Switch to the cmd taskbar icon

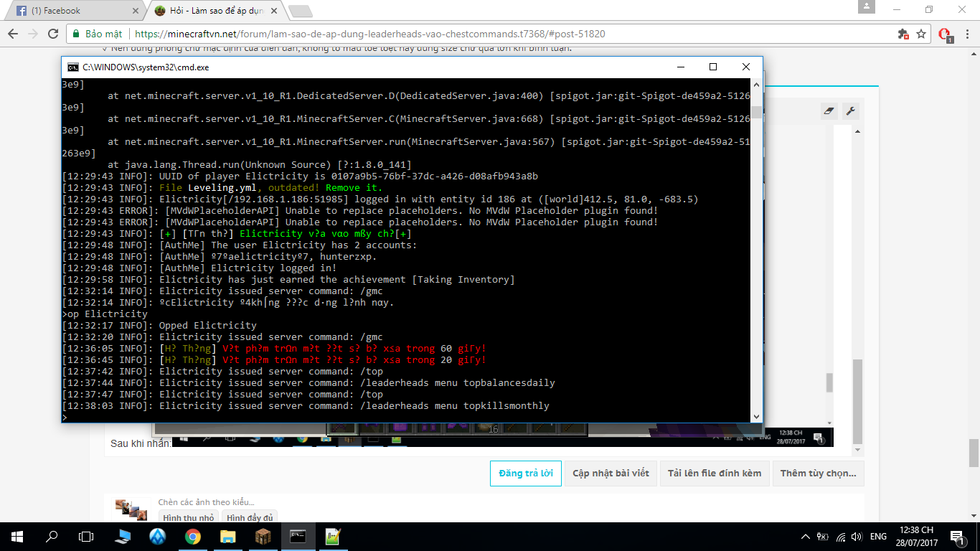tap(298, 536)
